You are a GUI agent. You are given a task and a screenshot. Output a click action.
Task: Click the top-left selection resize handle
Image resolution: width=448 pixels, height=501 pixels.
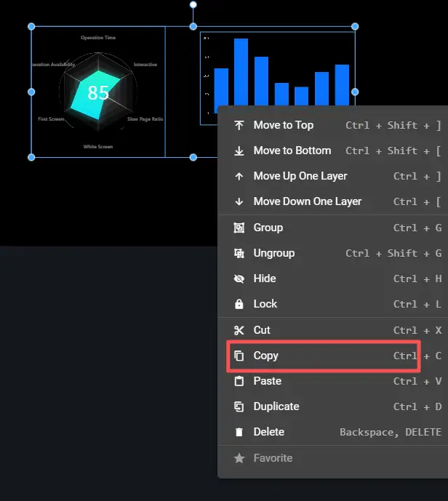point(31,27)
